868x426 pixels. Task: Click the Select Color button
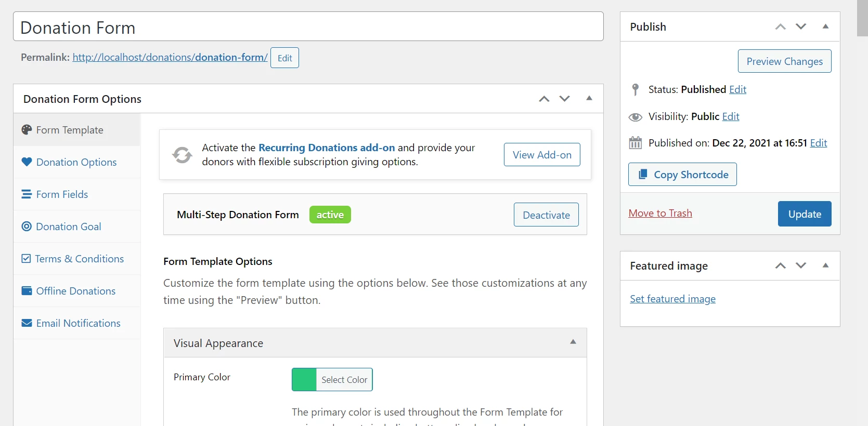pos(344,380)
